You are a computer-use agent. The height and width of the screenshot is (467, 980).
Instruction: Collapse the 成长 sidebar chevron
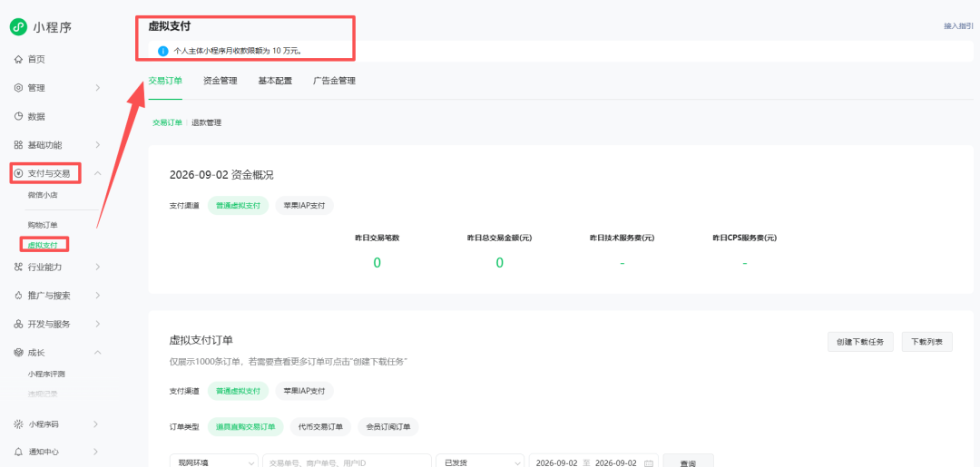[x=97, y=353]
